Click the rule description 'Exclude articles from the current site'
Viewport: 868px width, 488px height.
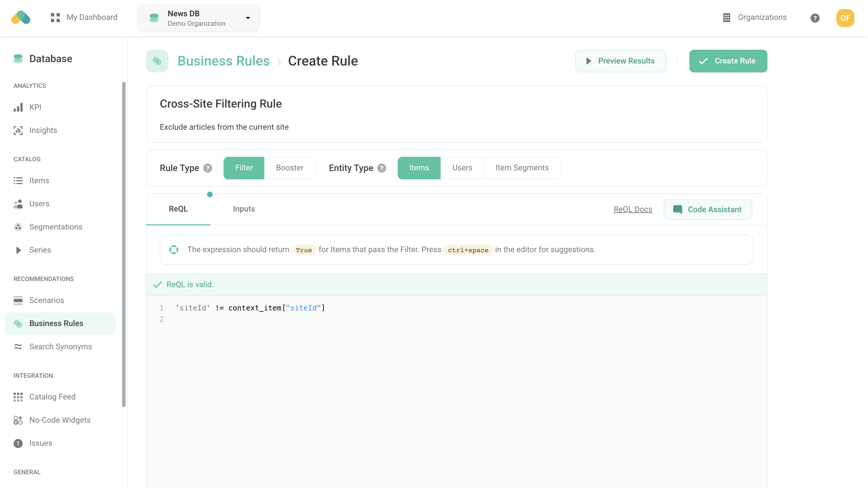[224, 127]
